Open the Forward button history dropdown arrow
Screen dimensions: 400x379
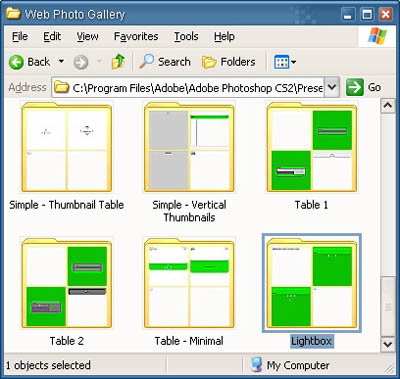[x=99, y=62]
